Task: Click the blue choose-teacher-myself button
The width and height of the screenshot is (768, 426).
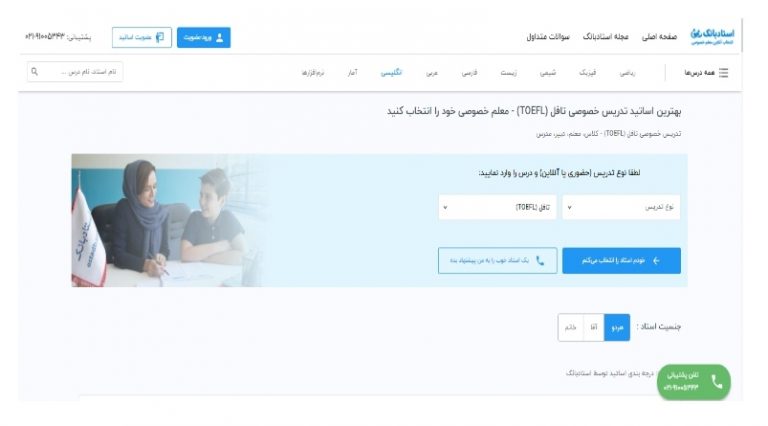Action: pyautogui.click(x=621, y=260)
